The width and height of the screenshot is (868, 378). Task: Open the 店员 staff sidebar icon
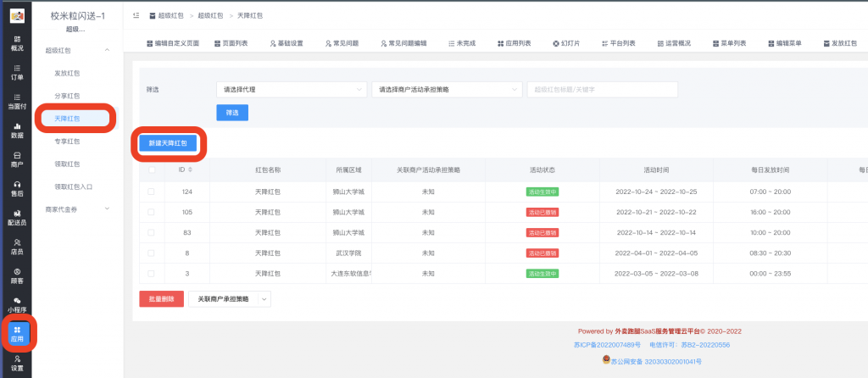pyautogui.click(x=17, y=247)
